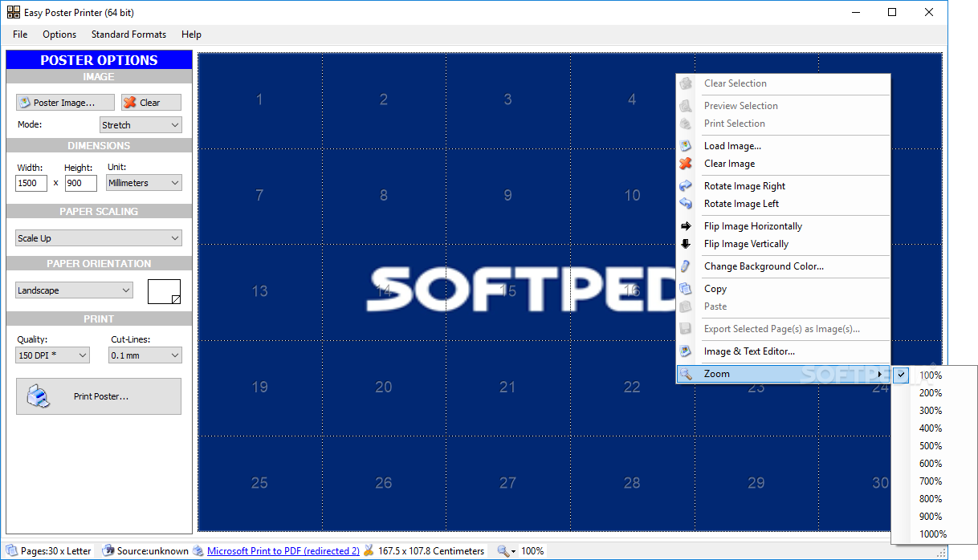978x560 pixels.
Task: Click the Pages icon in status bar
Action: [13, 551]
